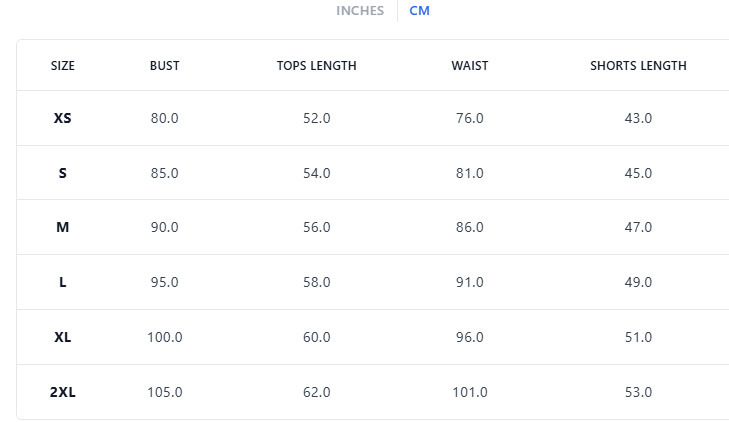
Task: Select the S size row label
Action: point(63,173)
